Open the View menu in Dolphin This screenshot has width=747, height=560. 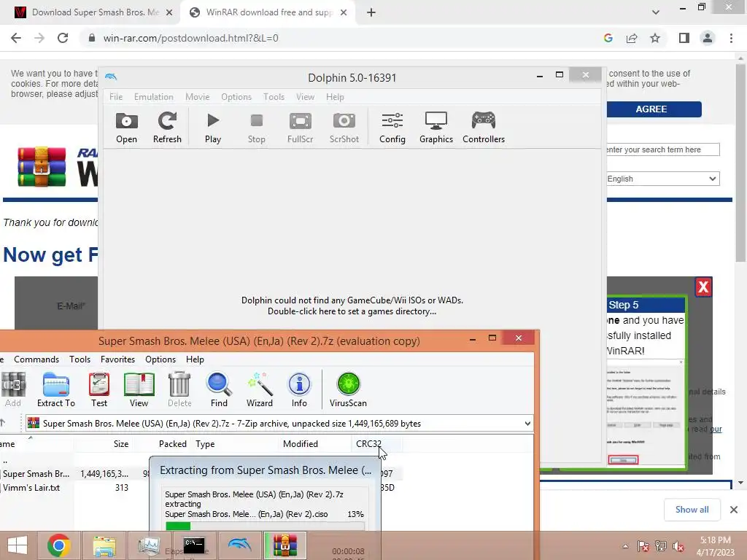point(305,97)
